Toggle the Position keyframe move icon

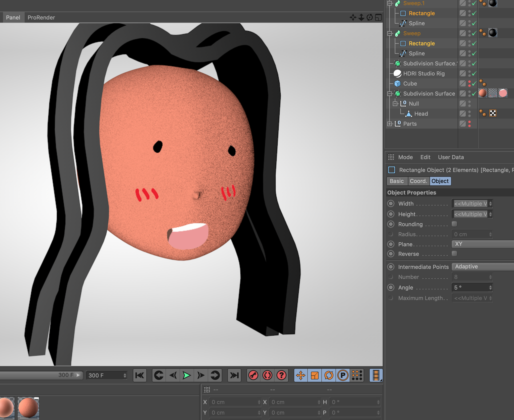click(301, 375)
